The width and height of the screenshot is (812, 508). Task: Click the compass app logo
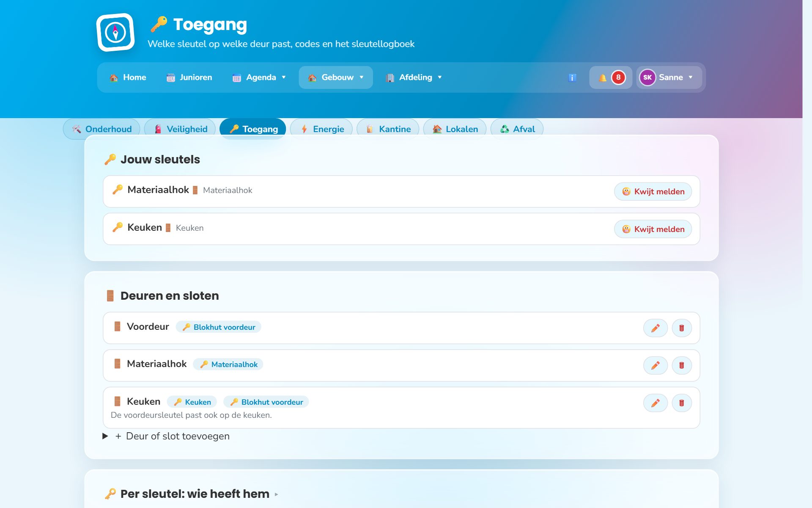click(115, 32)
